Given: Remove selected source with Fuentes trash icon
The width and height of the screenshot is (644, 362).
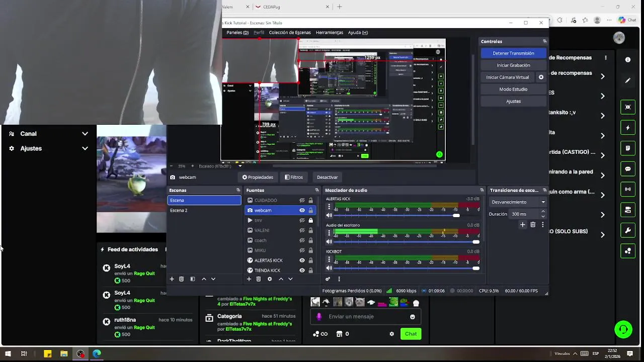Looking at the screenshot, I should point(259,279).
